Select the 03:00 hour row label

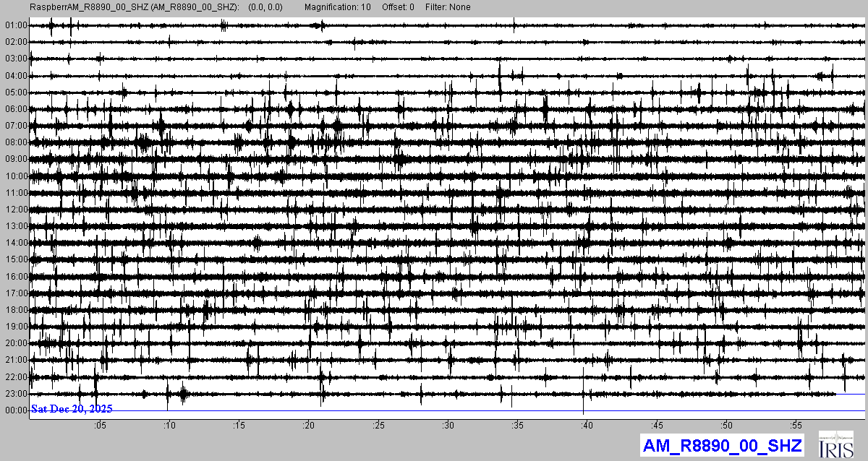coord(16,59)
